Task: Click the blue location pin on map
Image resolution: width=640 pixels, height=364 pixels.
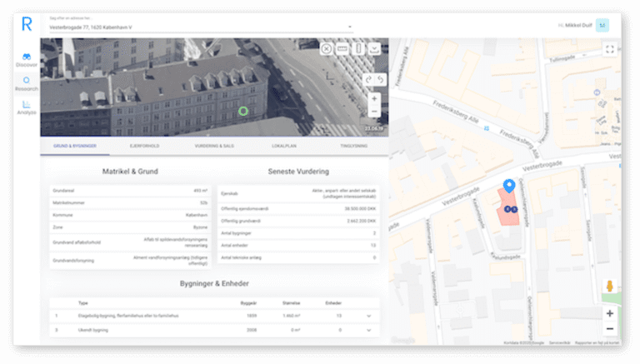Action: coord(509,185)
